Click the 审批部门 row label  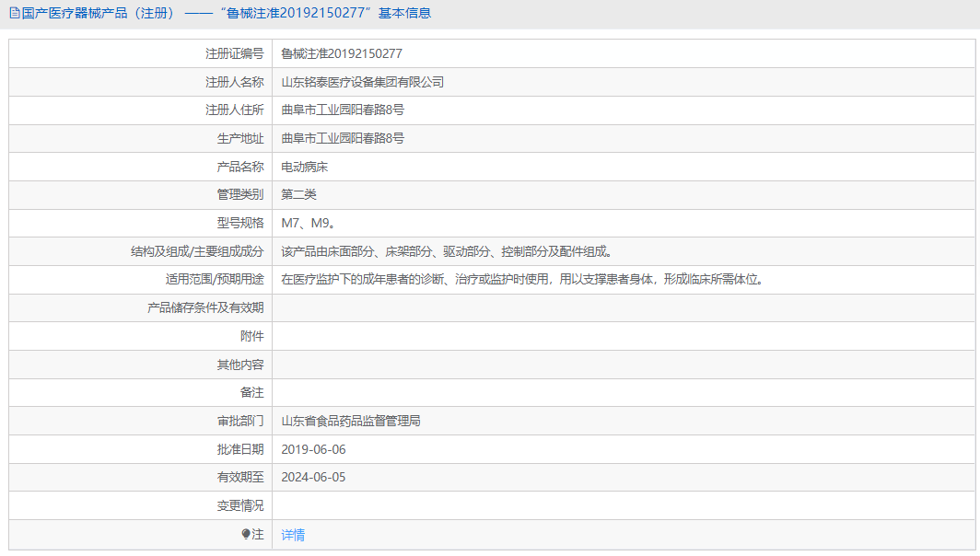[x=239, y=421]
